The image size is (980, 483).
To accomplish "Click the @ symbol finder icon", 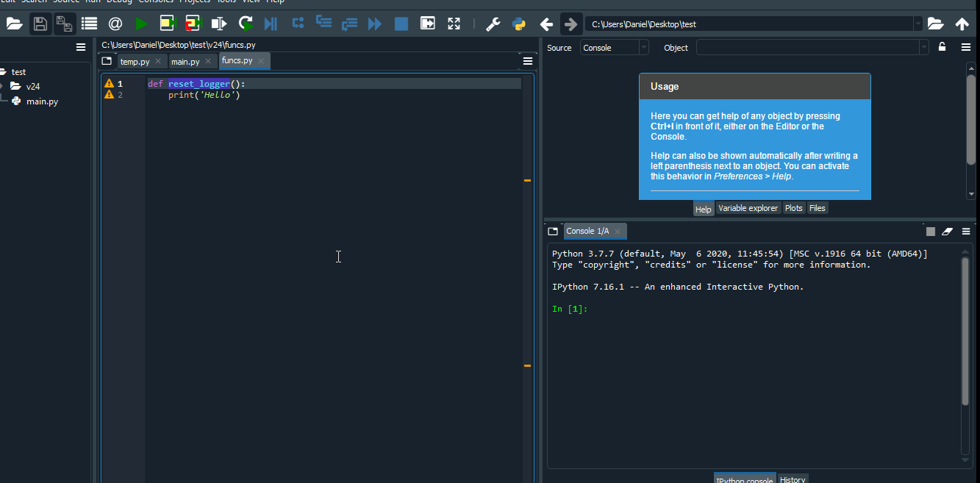I will pyautogui.click(x=115, y=24).
